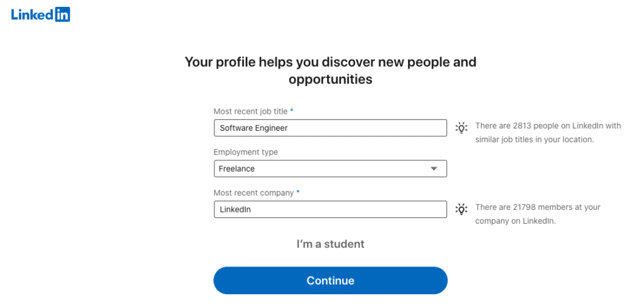The width and height of the screenshot is (644, 308).
Task: Click the blue 'in' square of the LinkedIn logo
Action: (62, 14)
